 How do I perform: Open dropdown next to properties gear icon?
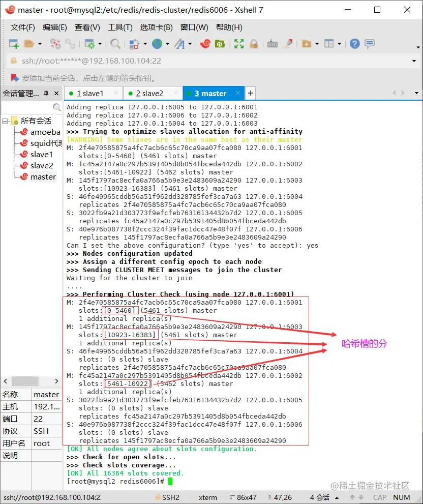pyautogui.click(x=100, y=44)
